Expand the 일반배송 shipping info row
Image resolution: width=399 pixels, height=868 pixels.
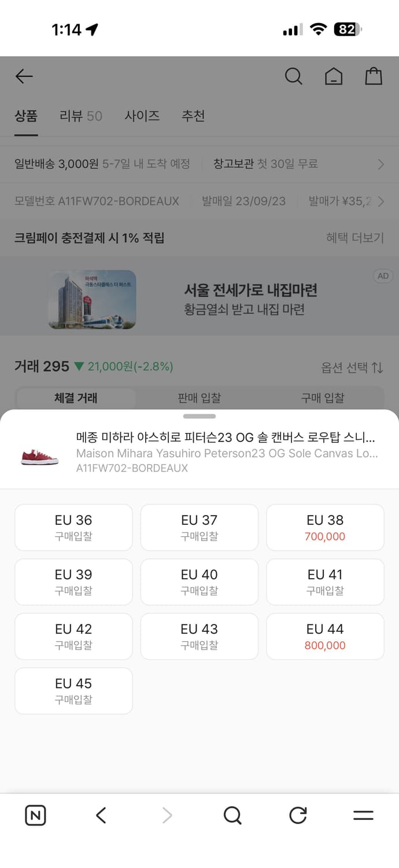tap(199, 164)
